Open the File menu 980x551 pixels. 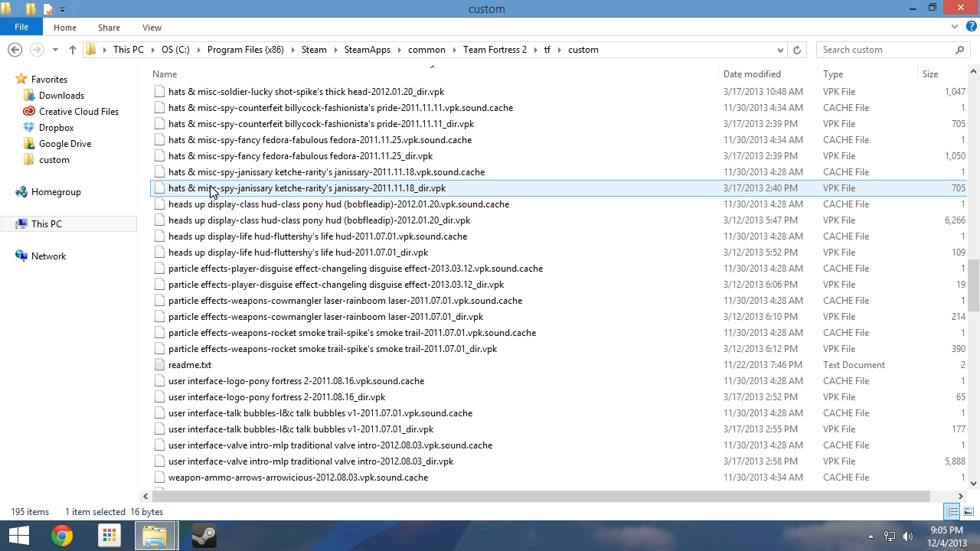click(x=21, y=28)
